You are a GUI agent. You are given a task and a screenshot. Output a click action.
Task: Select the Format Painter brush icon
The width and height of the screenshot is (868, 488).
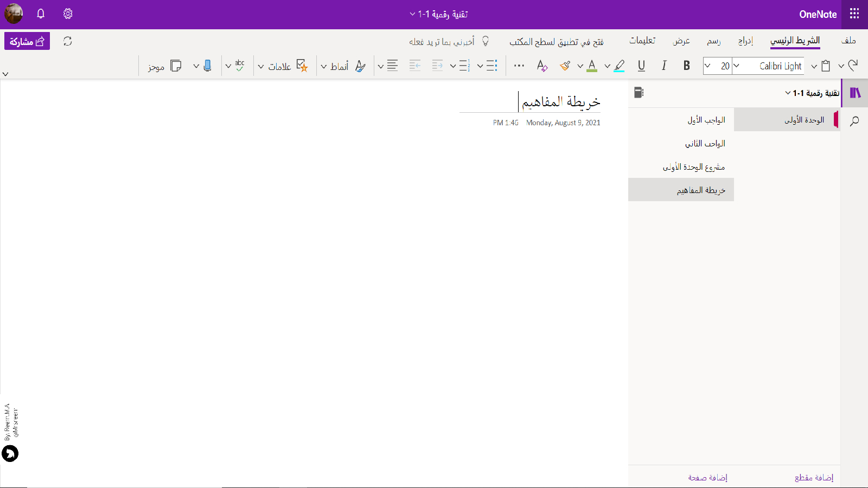tap(565, 66)
